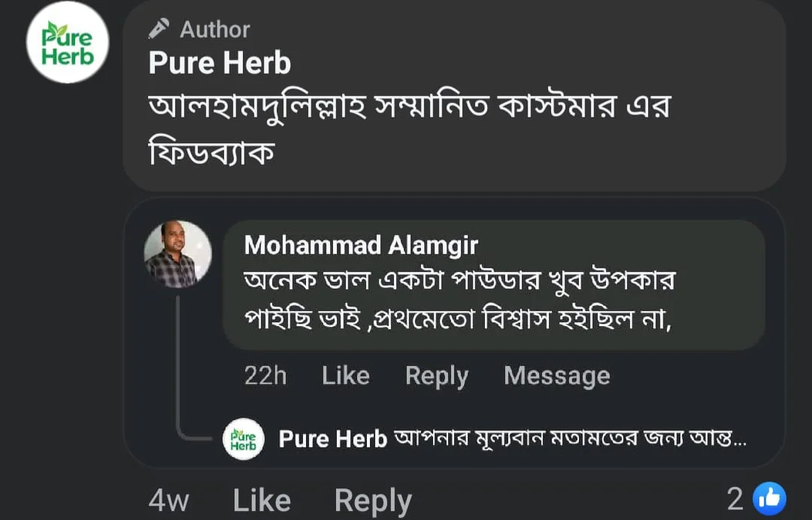View the reaction count of 2
Image resolution: width=812 pixels, height=520 pixels.
735,499
